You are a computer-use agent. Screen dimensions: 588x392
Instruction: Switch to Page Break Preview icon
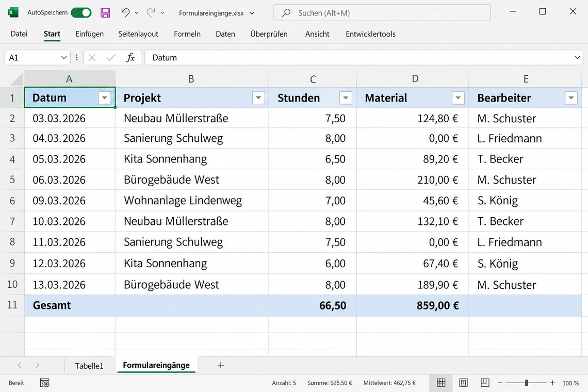(484, 383)
